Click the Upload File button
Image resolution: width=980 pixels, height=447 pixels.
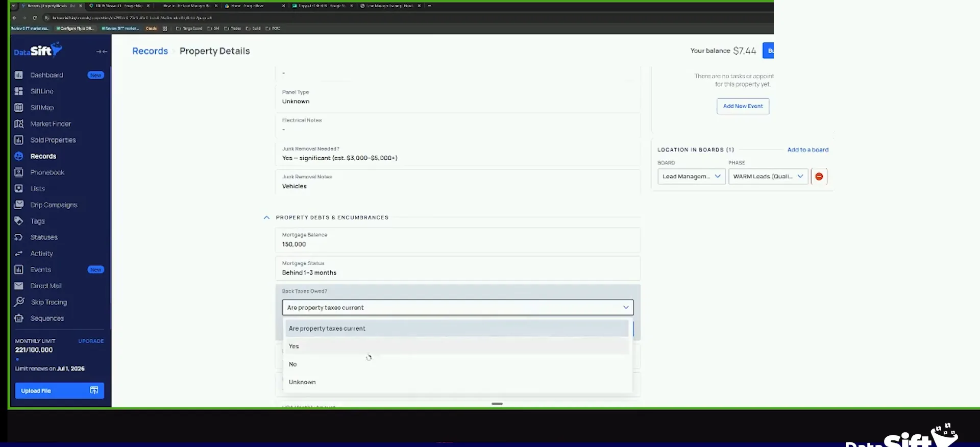click(x=59, y=391)
